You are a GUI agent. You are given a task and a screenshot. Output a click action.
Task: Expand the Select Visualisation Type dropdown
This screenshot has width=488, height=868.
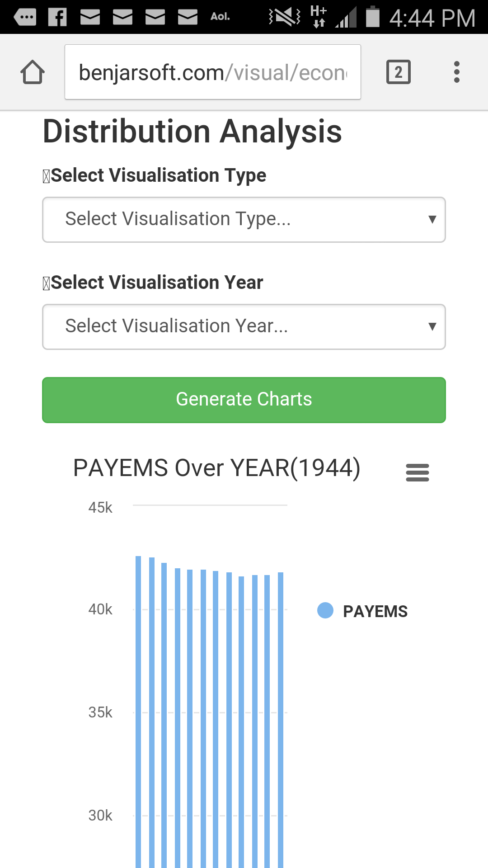[244, 220]
